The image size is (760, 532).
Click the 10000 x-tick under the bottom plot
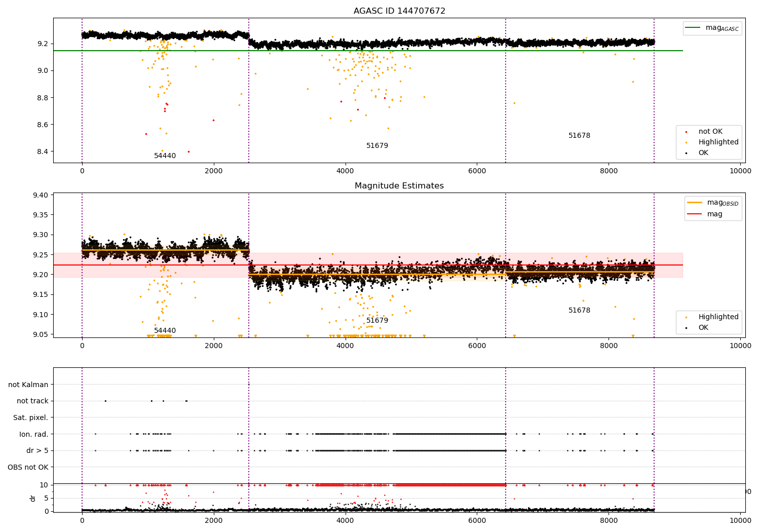click(x=740, y=521)
